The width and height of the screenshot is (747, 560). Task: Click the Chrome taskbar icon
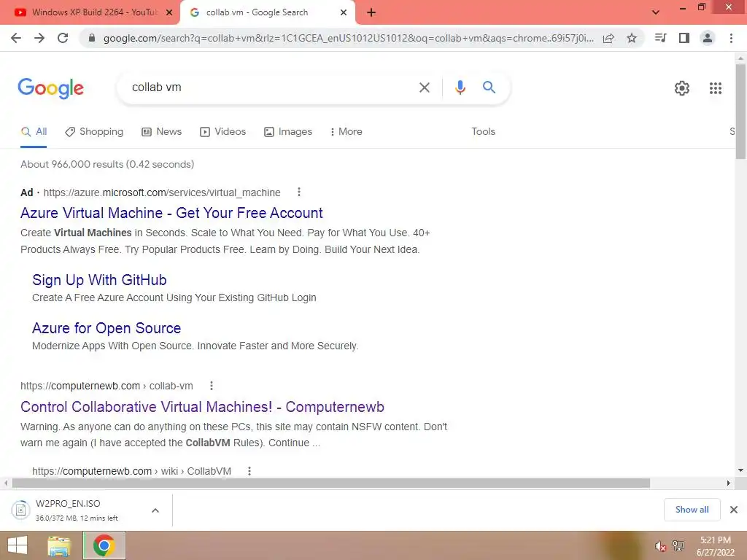click(104, 545)
